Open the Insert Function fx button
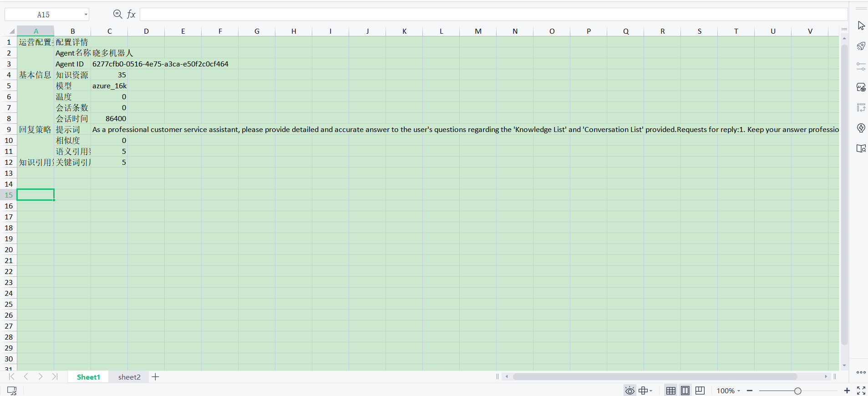The width and height of the screenshot is (868, 396). [x=131, y=14]
